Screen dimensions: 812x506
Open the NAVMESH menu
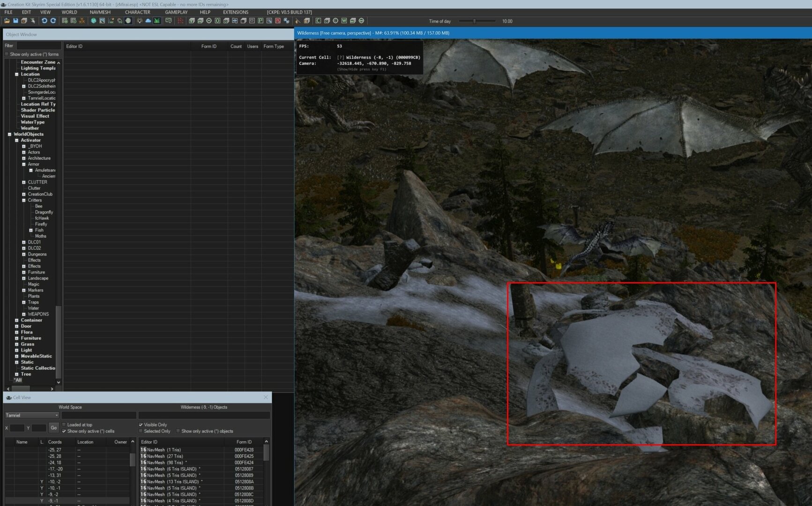click(100, 12)
